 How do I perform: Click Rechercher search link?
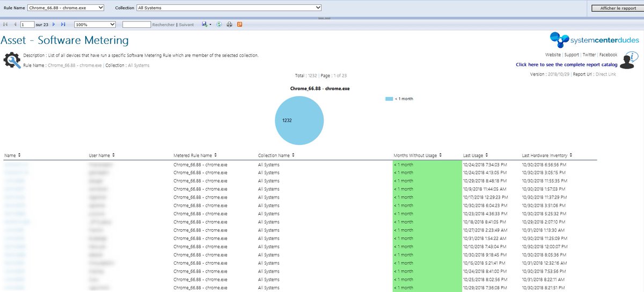163,25
